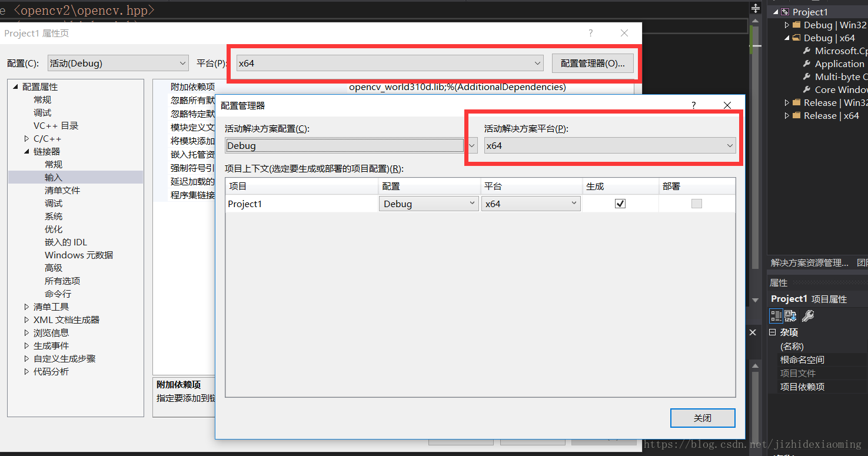Open the 活动解决方案平台 dropdown showing x64
The height and width of the screenshot is (456, 868).
coord(610,145)
